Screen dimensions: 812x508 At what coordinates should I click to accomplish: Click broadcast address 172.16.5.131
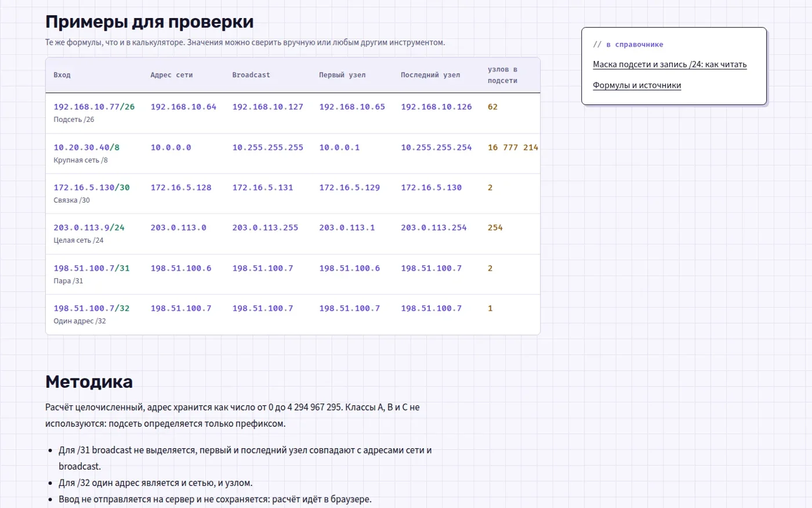click(263, 188)
